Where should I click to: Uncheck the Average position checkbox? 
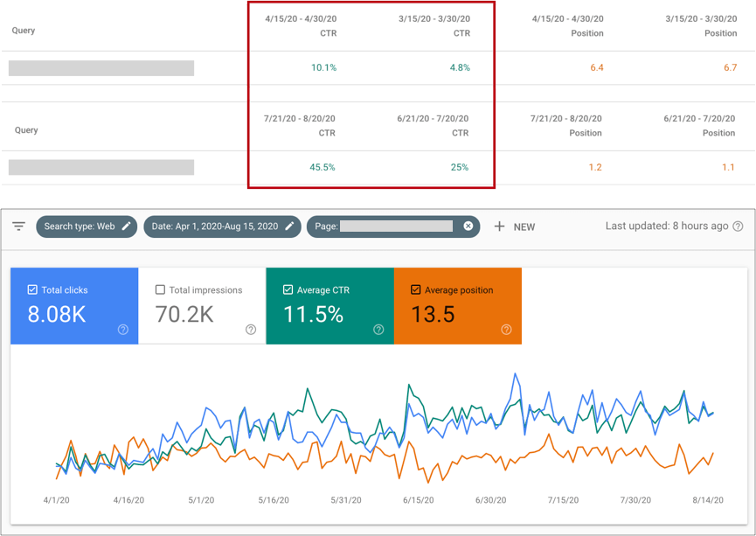click(x=416, y=289)
